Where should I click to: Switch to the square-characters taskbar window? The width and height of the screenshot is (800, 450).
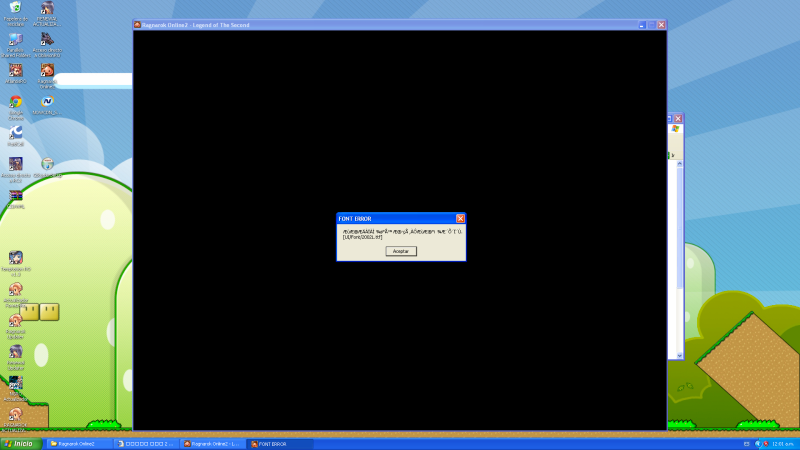click(146, 444)
